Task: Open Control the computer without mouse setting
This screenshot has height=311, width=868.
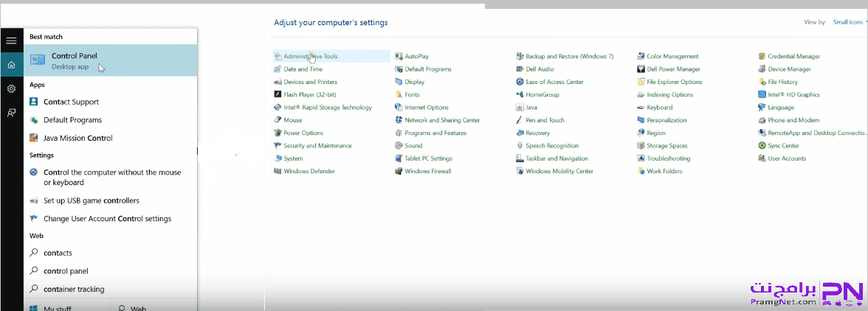Action: point(111,178)
